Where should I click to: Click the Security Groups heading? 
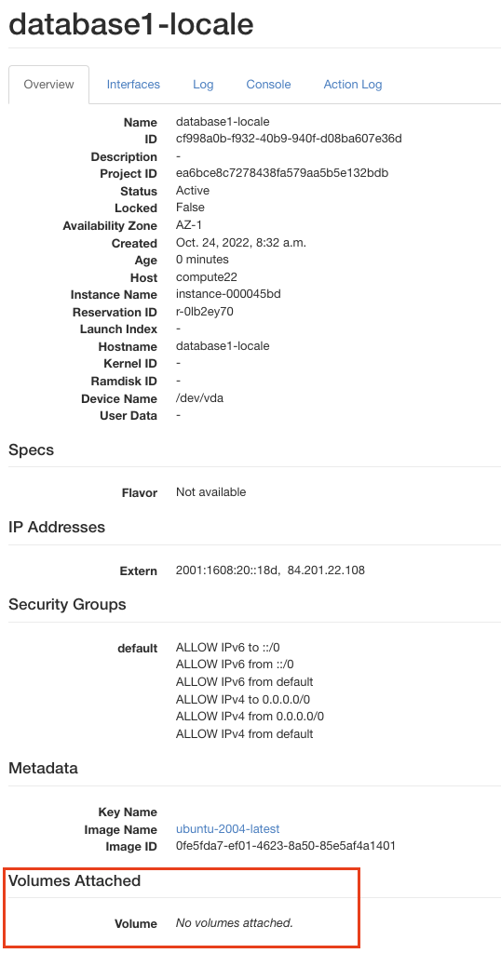68,604
